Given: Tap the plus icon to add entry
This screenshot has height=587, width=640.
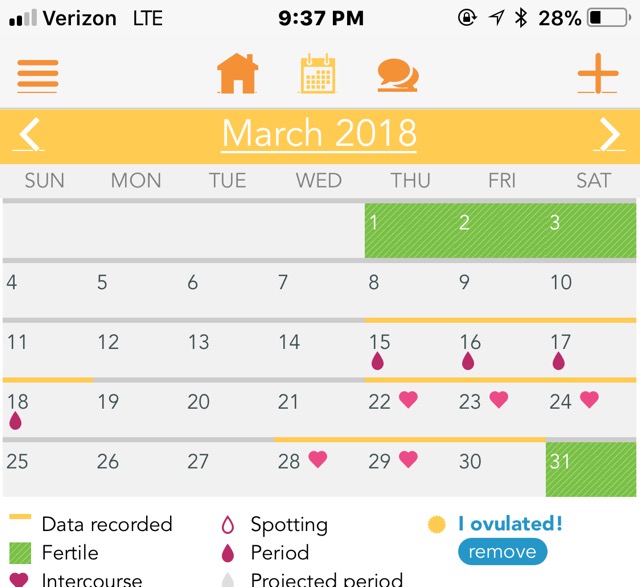Looking at the screenshot, I should [598, 73].
